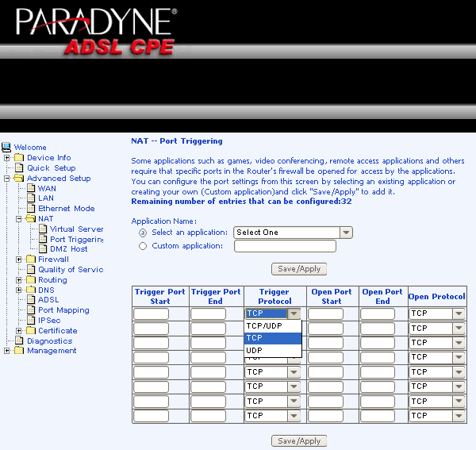The height and width of the screenshot is (450, 476).
Task: Open the Diagnostics link
Action: coord(50,341)
